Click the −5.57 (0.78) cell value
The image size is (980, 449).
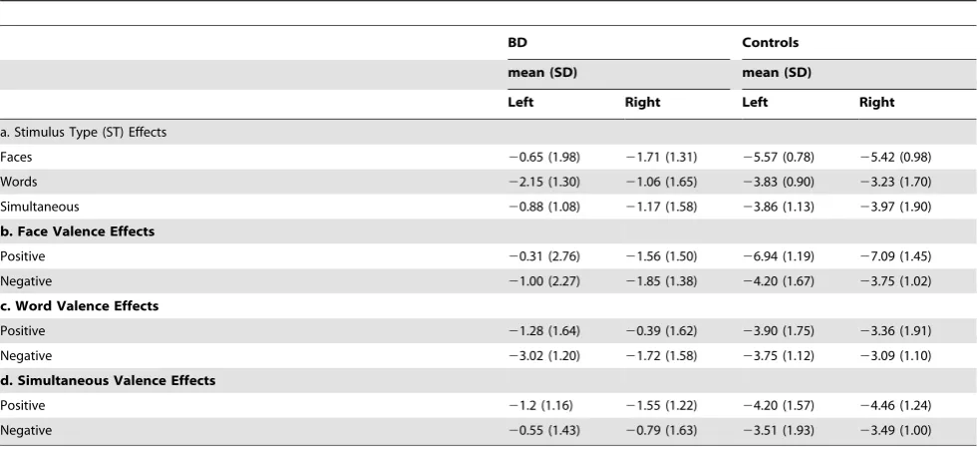click(x=779, y=158)
